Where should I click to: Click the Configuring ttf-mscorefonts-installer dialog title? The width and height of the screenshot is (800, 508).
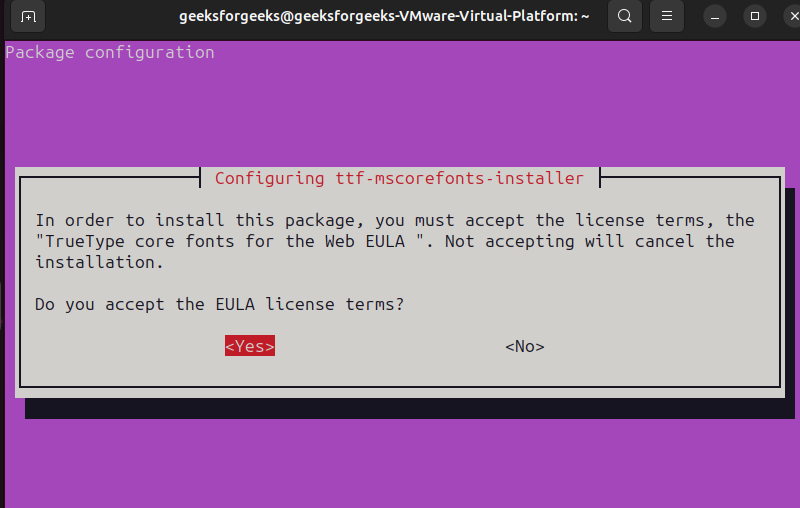coord(398,178)
